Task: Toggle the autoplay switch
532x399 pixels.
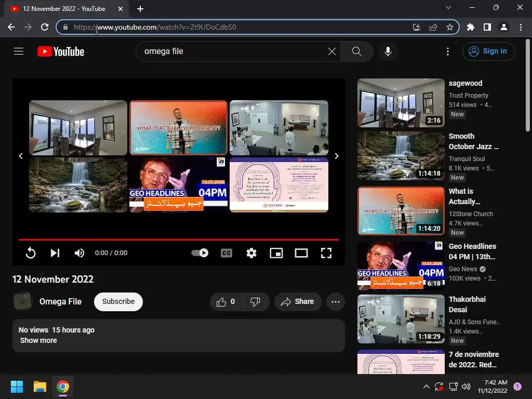Action: click(200, 253)
